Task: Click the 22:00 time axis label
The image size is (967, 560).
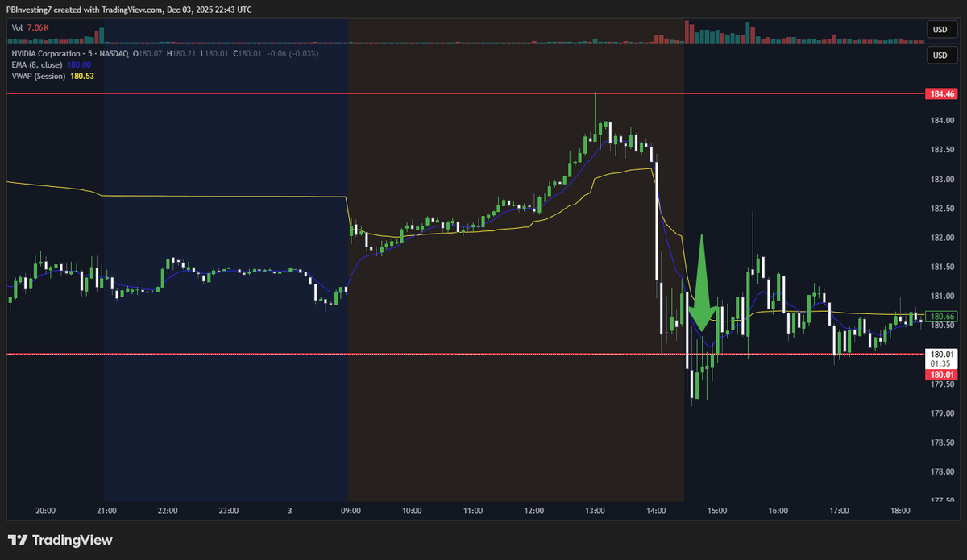Action: click(168, 511)
